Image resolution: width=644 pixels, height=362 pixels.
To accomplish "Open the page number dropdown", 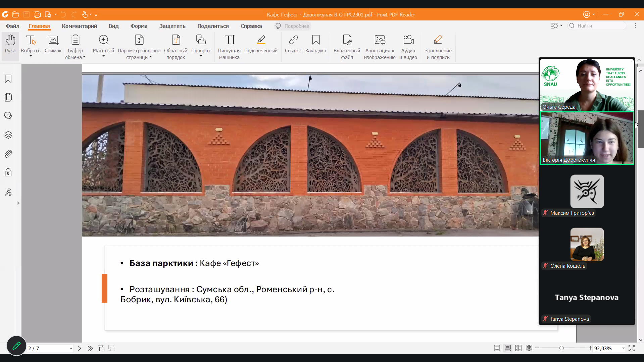I will click(71, 349).
